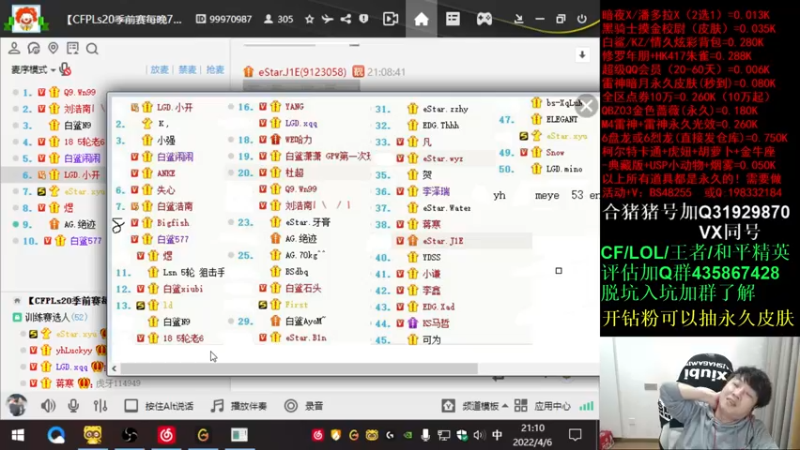Open the template list icon next to home
The width and height of the screenshot is (800, 450).
(x=453, y=19)
